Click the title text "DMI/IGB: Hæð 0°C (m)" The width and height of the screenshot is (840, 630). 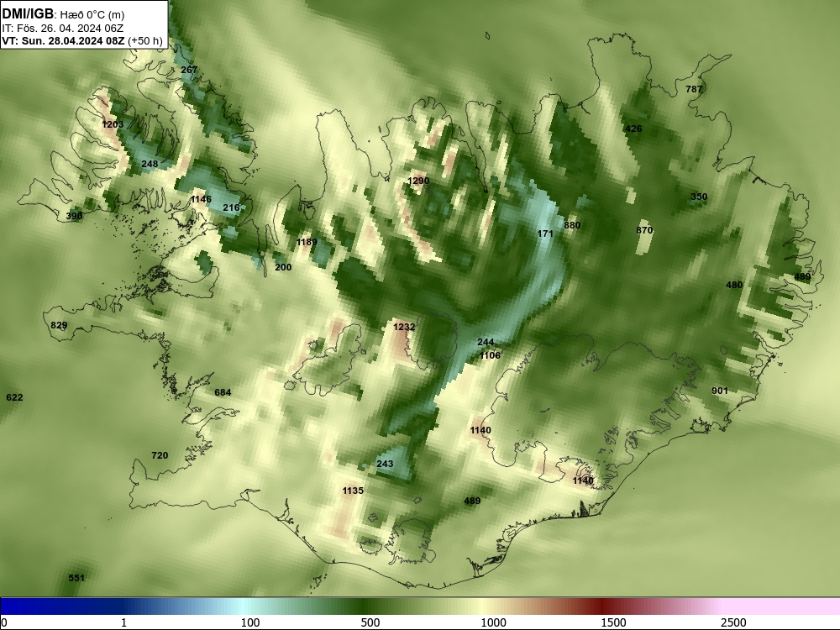tap(63, 14)
